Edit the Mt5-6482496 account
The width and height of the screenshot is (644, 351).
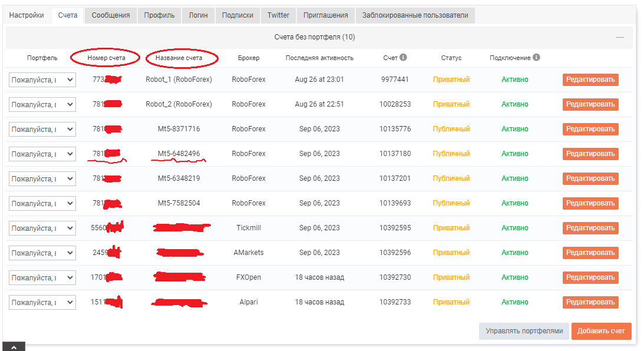(x=590, y=154)
